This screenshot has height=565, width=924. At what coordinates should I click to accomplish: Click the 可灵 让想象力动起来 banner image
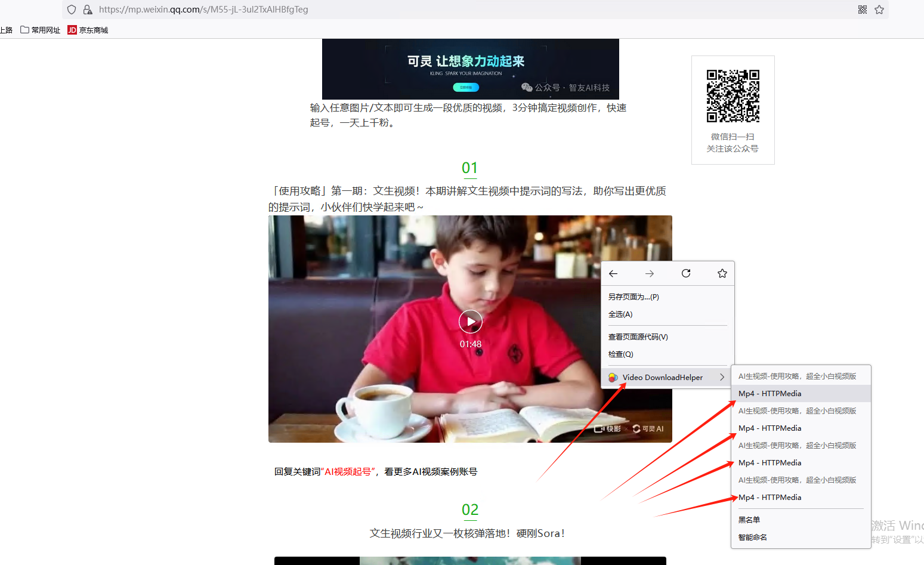point(471,69)
